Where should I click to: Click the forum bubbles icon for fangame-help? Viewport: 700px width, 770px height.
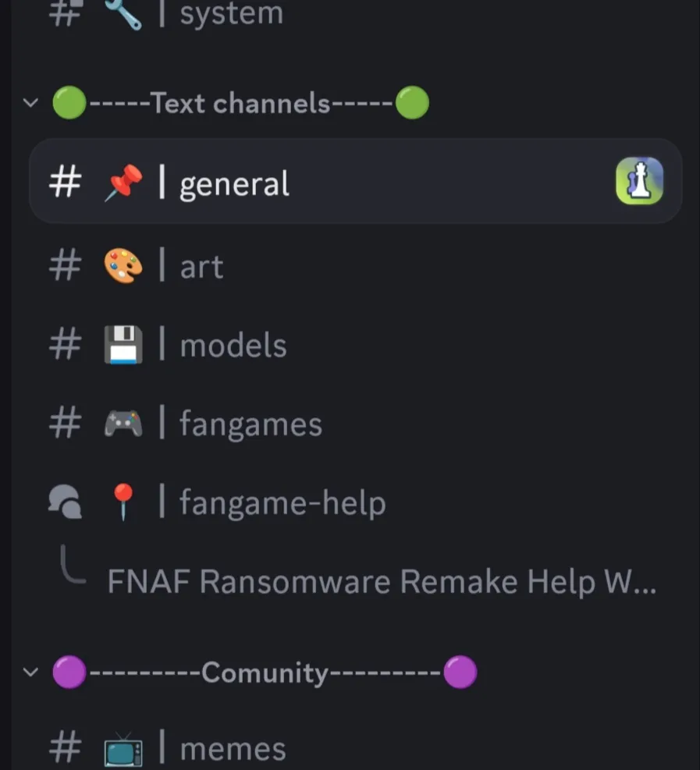click(65, 502)
